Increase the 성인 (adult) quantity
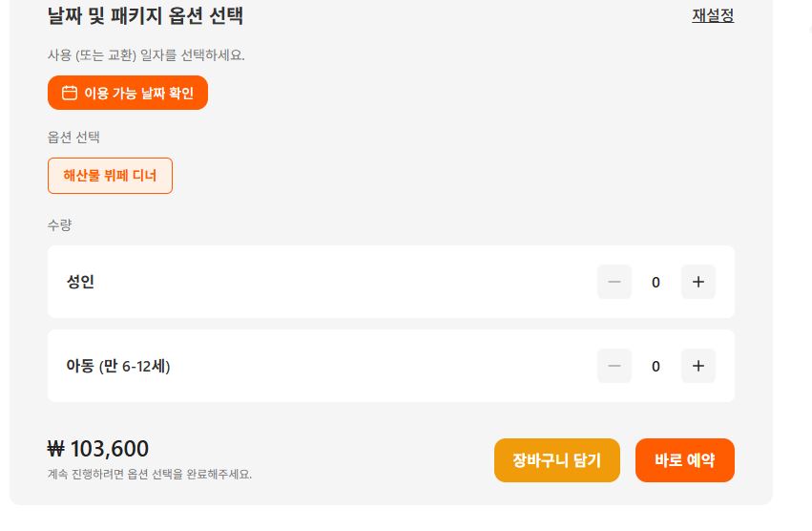 click(x=697, y=282)
